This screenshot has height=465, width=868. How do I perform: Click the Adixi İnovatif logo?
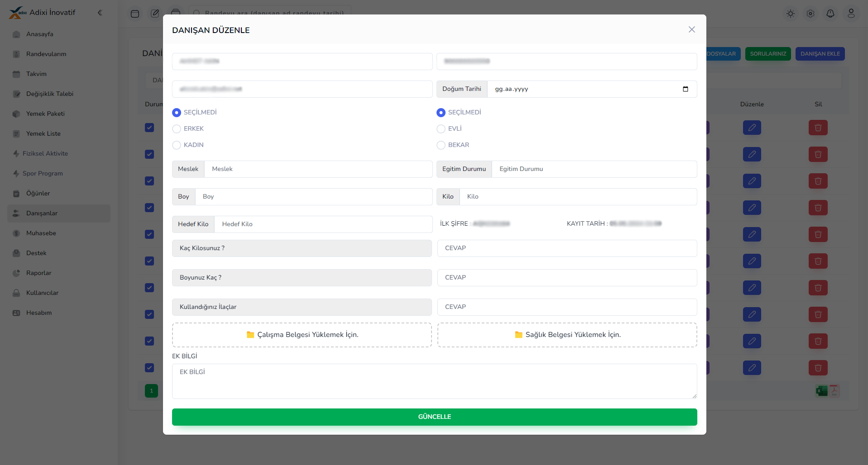point(42,13)
